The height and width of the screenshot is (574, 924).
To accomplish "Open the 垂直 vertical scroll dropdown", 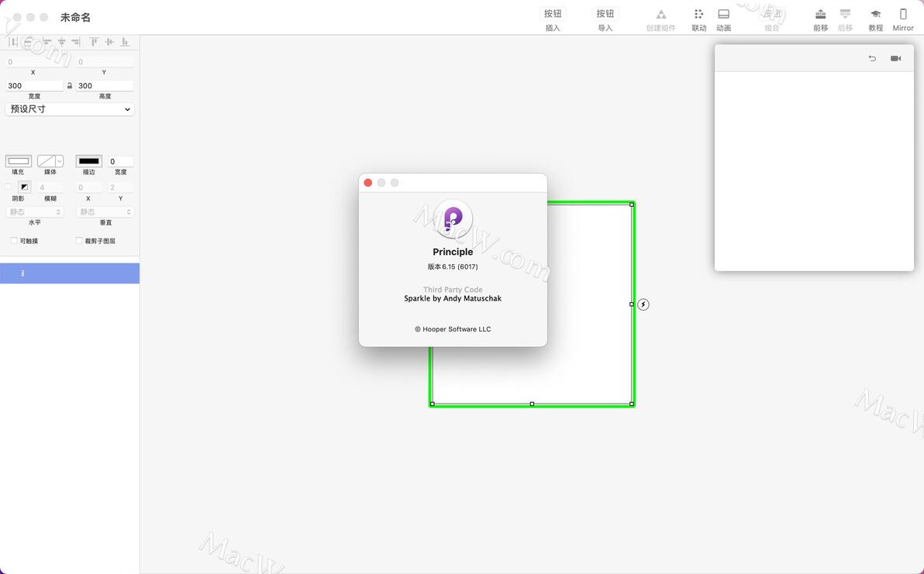I will coord(105,212).
